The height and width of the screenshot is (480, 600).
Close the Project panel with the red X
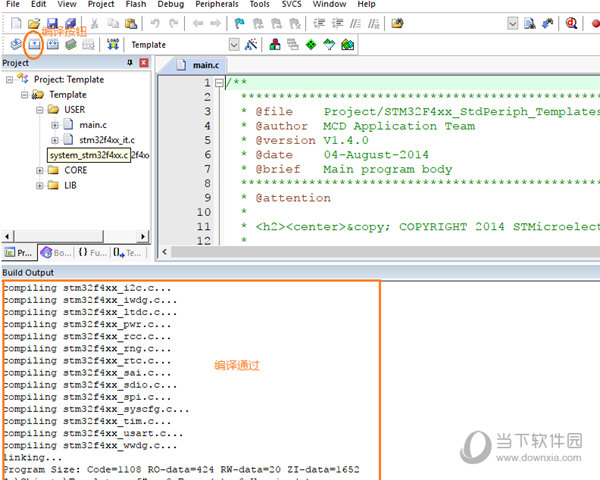tap(144, 62)
